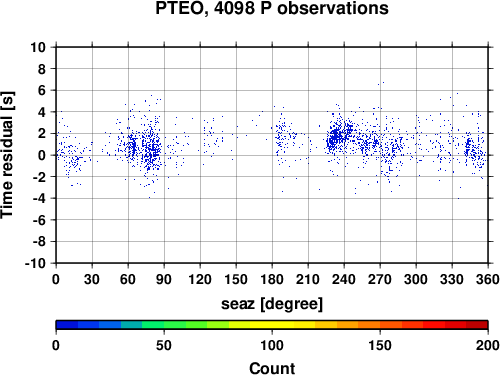Click the Time residual [s] axis label

7,155
